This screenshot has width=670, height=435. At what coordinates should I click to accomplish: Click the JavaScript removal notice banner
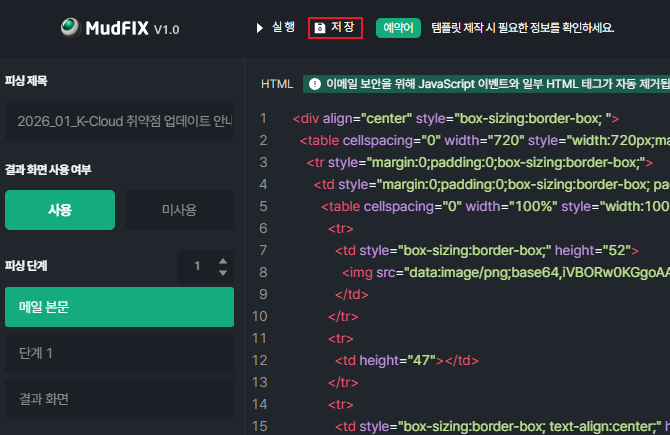[486, 84]
